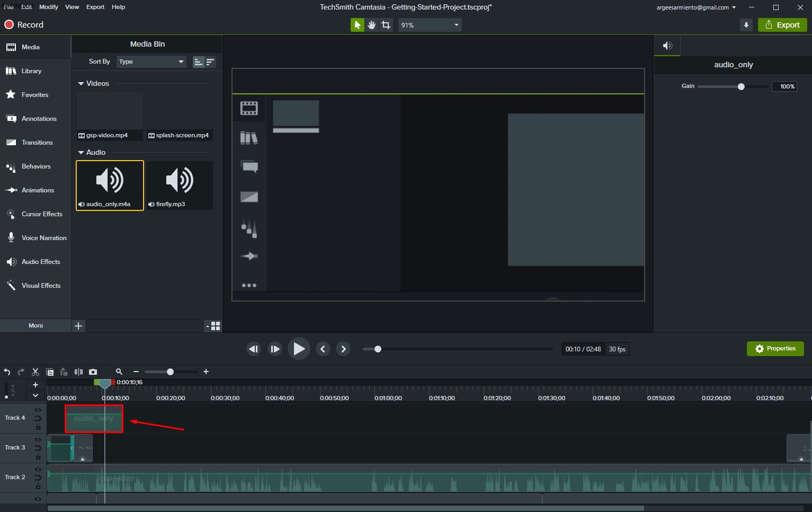Import media with the bin's plus button
This screenshot has width=812, height=512.
coord(78,326)
